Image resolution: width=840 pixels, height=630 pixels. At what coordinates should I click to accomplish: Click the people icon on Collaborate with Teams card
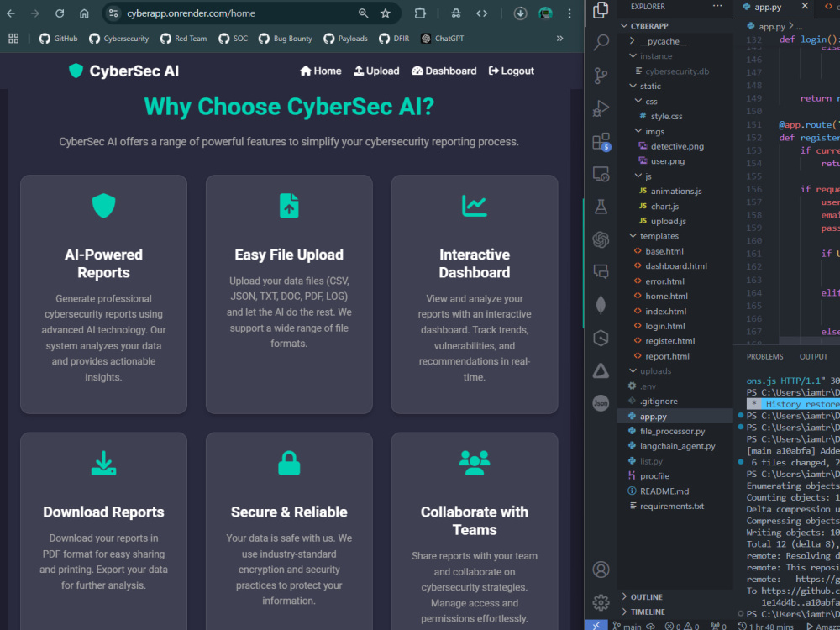[474, 464]
